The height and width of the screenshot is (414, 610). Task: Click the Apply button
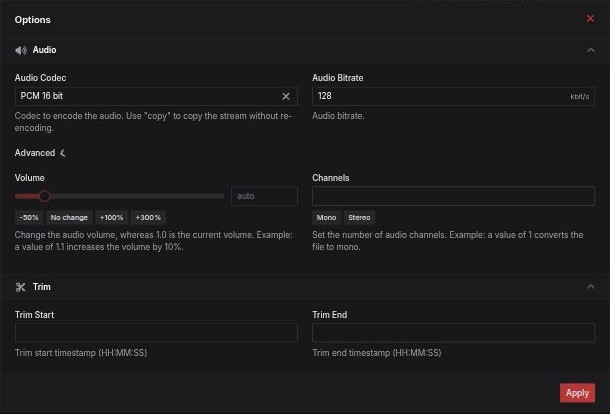[577, 393]
